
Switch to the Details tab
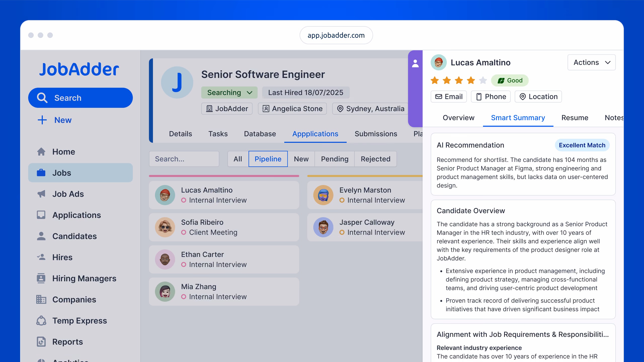[180, 134]
